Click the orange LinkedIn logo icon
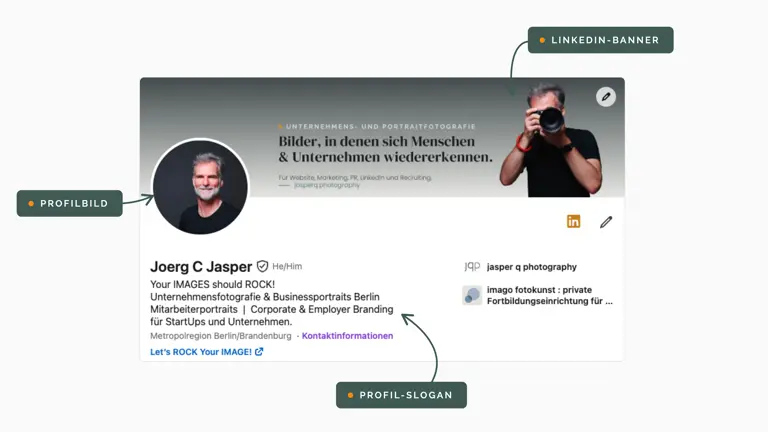 tap(574, 221)
